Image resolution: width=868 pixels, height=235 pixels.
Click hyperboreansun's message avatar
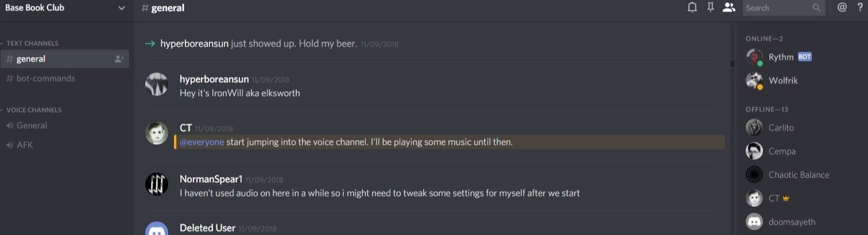coord(157,84)
